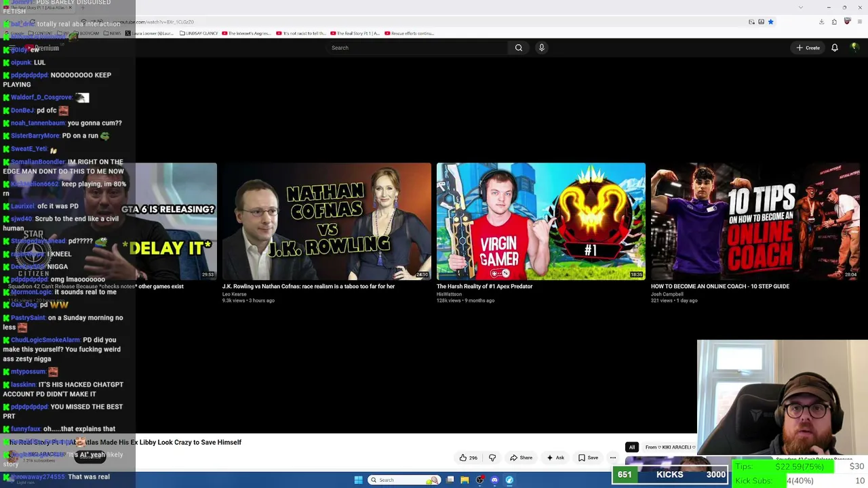Click the Windows taskbar search box
The image size is (868, 488).
click(403, 480)
